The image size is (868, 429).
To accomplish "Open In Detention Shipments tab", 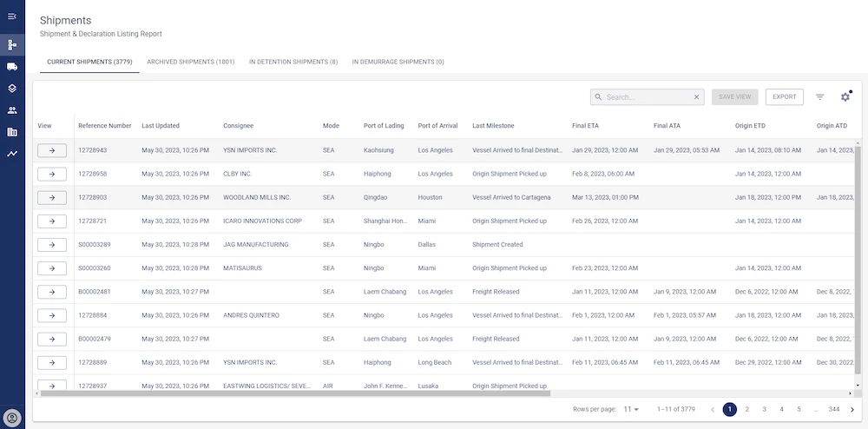I will click(x=293, y=63).
